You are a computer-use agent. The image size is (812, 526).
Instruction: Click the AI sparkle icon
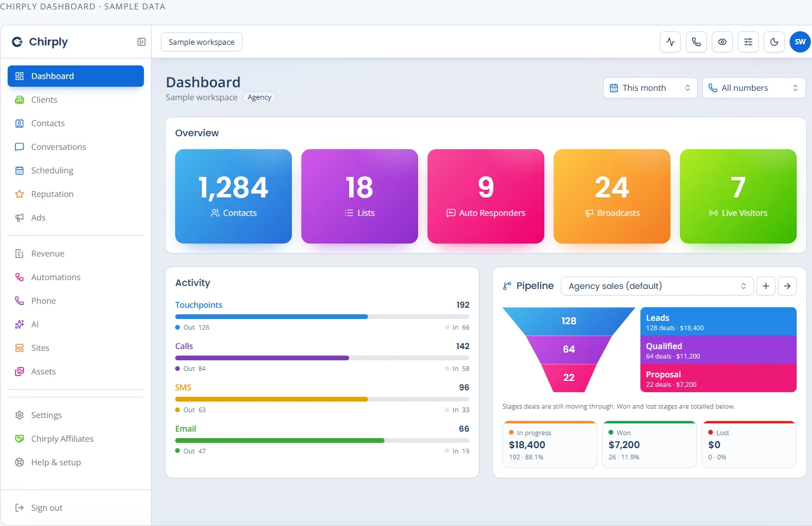[x=19, y=324]
